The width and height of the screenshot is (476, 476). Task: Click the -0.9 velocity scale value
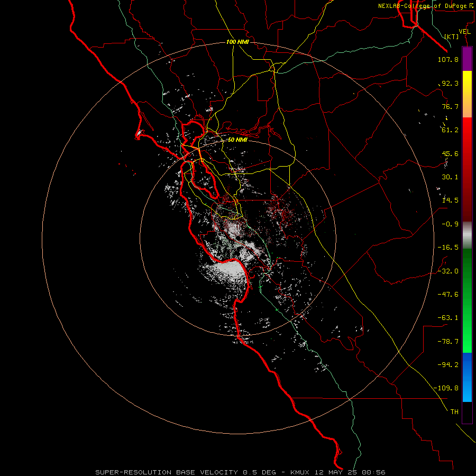450,224
